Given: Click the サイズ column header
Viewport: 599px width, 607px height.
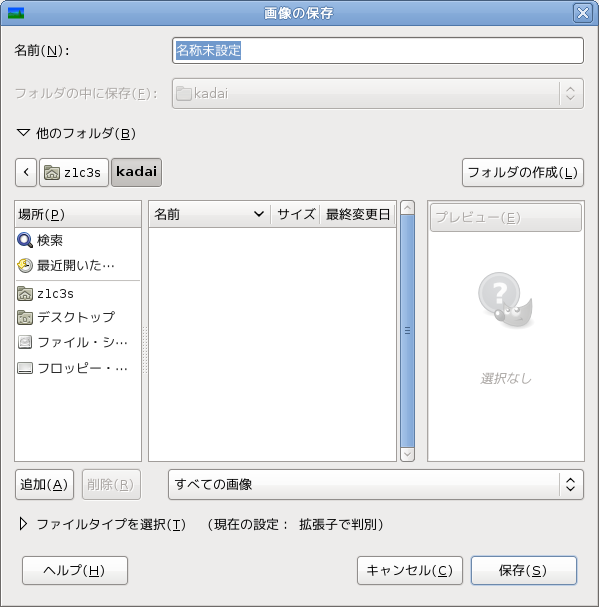Looking at the screenshot, I should tap(295, 214).
